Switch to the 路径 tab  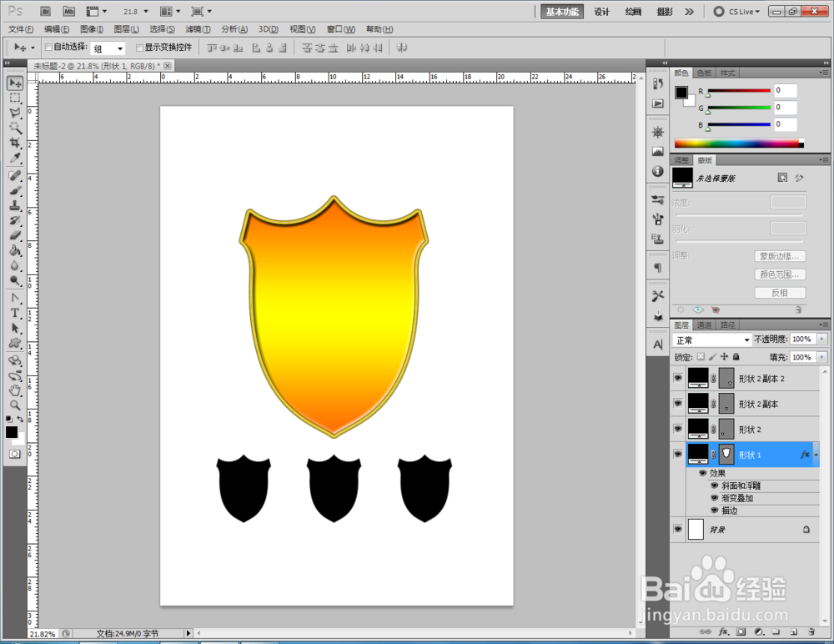(727, 325)
